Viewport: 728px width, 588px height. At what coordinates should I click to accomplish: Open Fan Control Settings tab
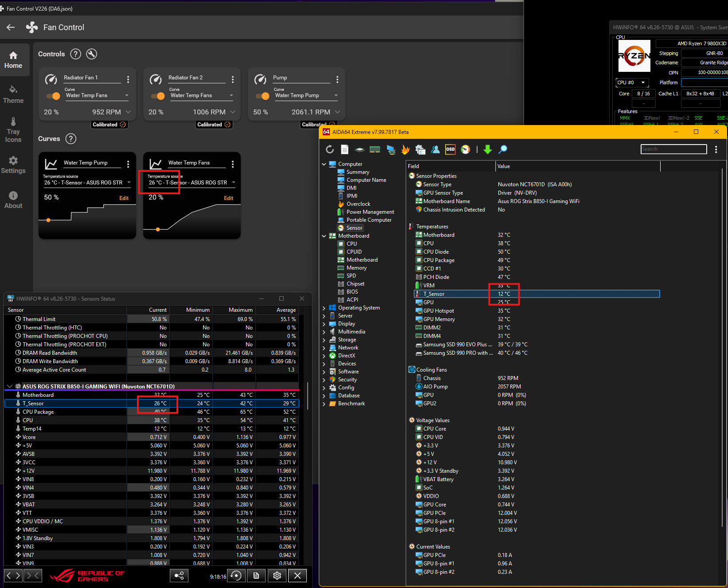(x=13, y=165)
